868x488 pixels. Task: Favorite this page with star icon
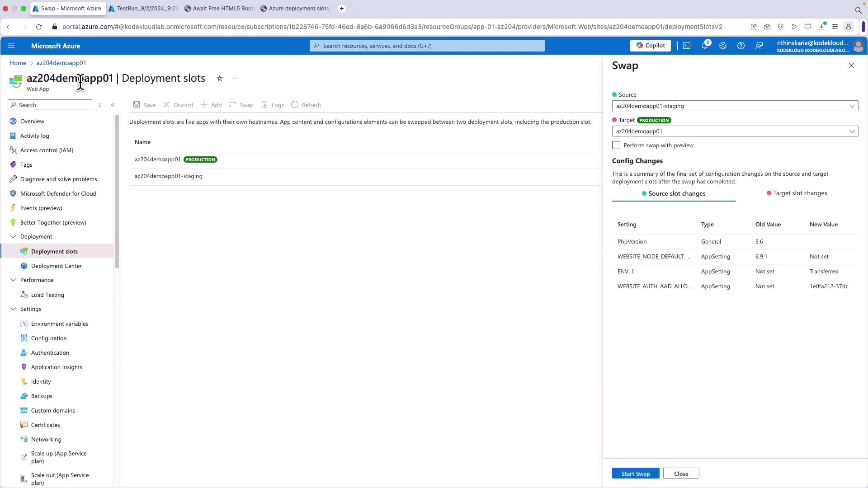coord(220,79)
